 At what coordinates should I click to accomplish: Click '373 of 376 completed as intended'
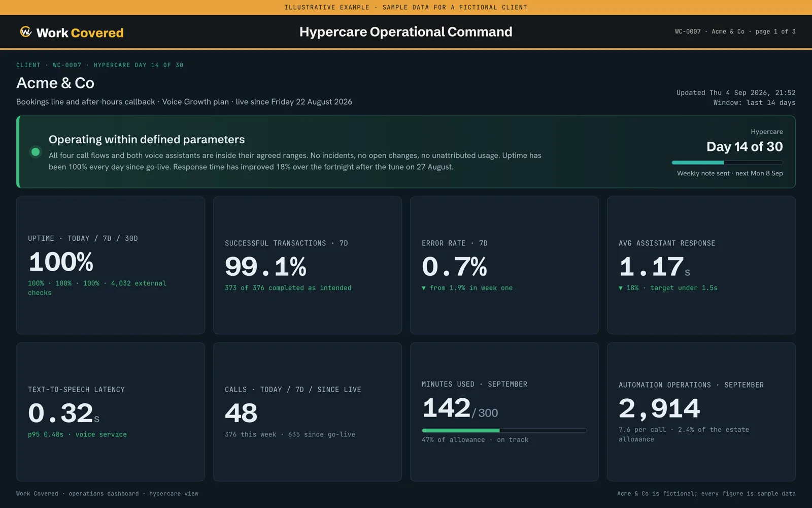[288, 288]
